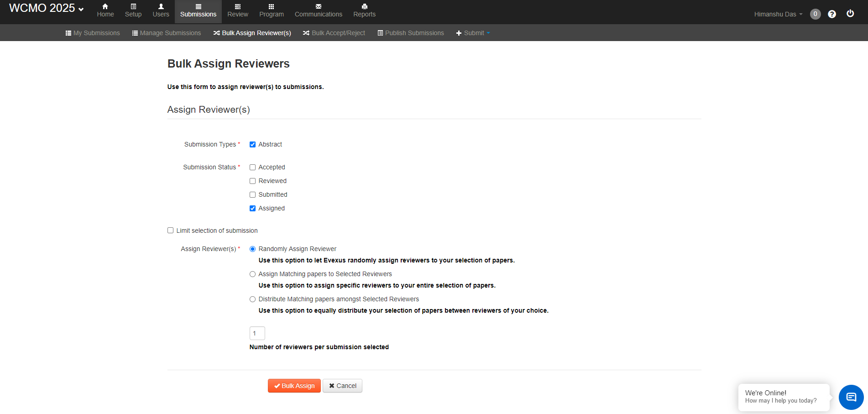Click the Bulk Assign button
This screenshot has width=868, height=414.
(x=294, y=386)
